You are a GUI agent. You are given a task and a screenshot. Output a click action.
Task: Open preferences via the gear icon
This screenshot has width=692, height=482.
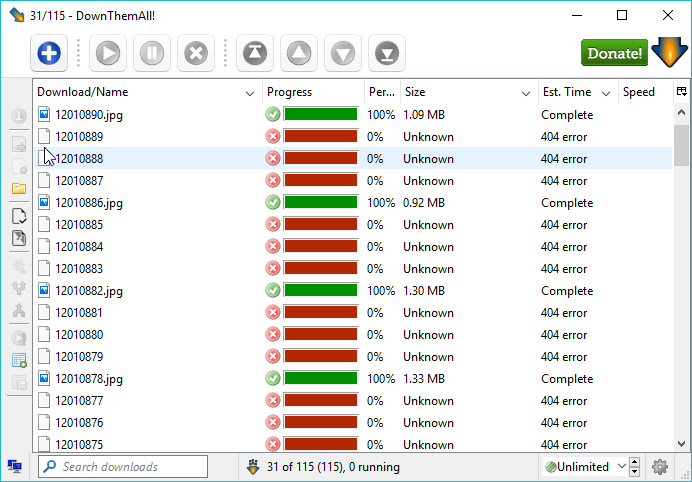[x=659, y=467]
